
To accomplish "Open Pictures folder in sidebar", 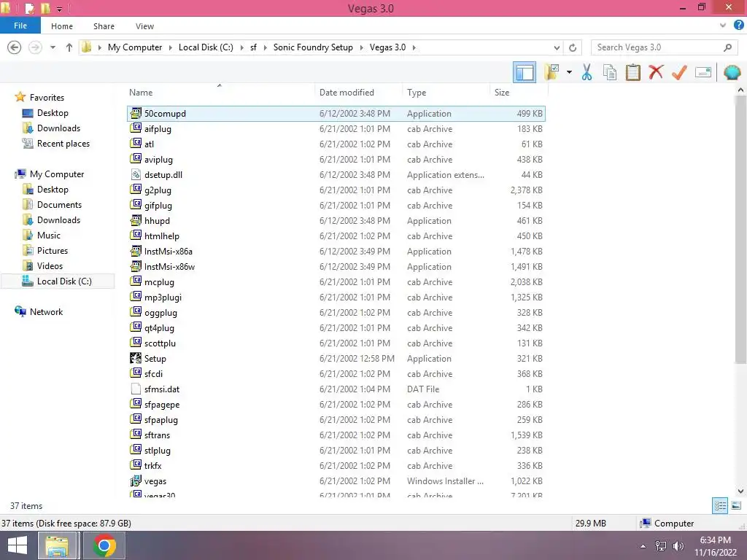I will (53, 251).
